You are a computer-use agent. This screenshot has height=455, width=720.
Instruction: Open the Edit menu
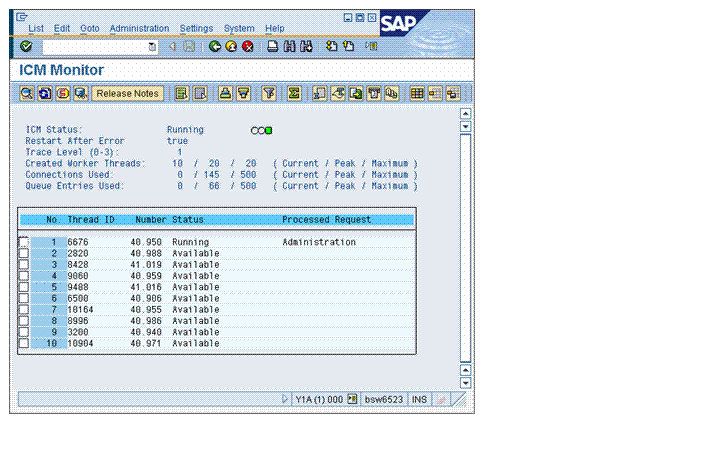(x=62, y=28)
